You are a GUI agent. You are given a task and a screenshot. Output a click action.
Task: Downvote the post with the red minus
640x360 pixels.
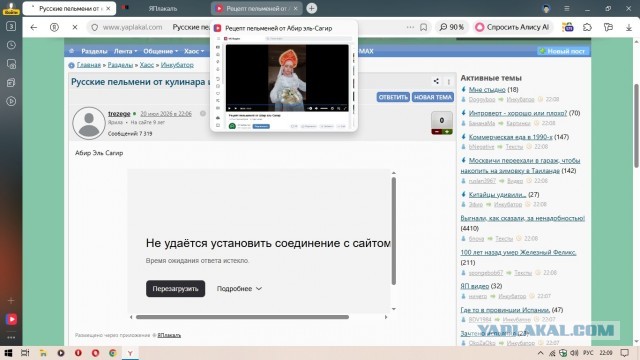[437, 132]
